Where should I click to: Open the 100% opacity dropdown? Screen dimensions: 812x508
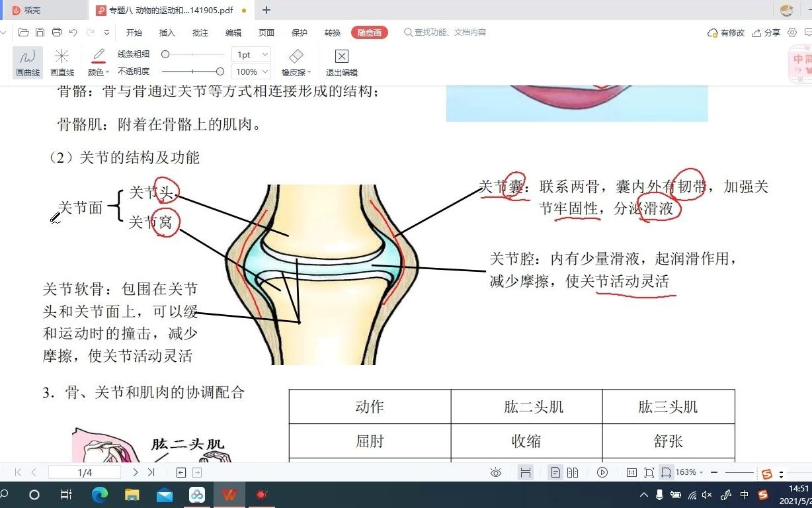[251, 71]
